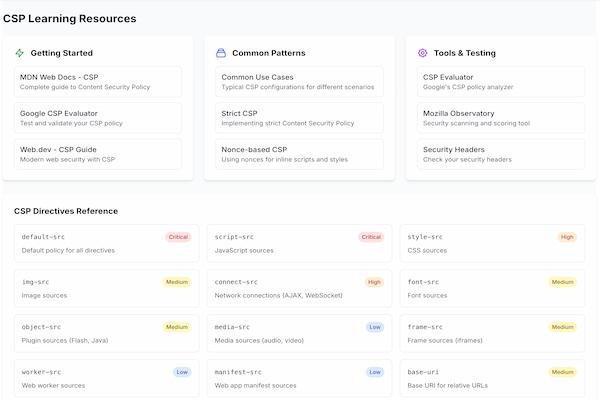
Task: Open Google CSP Evaluator resource card
Action: tap(98, 118)
